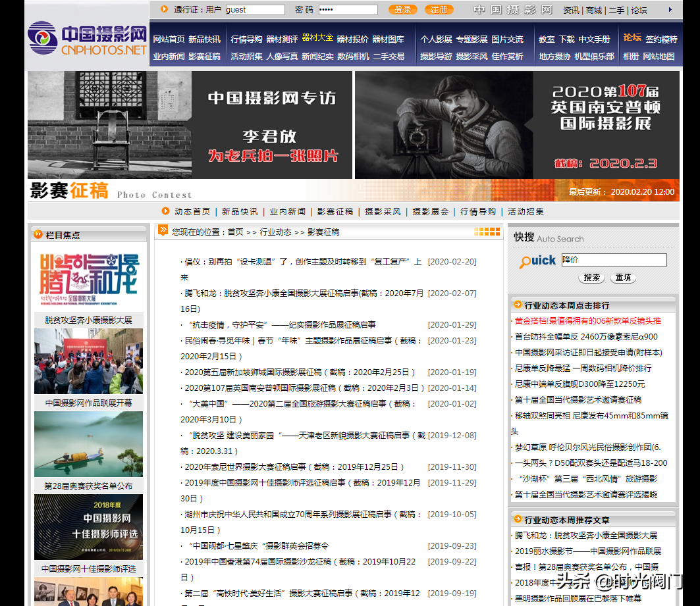Switch to 动态首页 sub-navigation tab
The width and height of the screenshot is (700, 606).
192,211
